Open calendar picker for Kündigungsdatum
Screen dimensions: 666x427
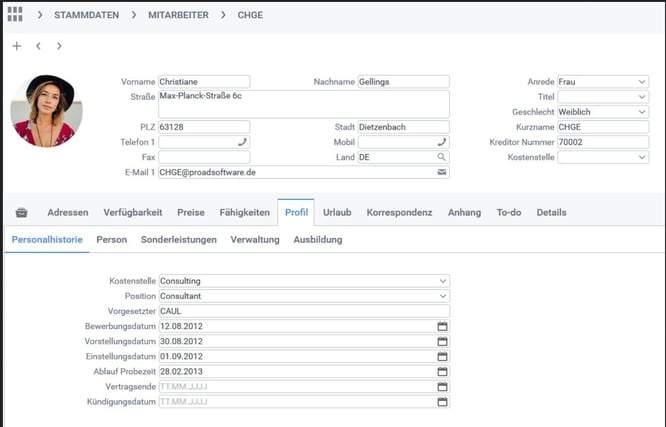[442, 402]
